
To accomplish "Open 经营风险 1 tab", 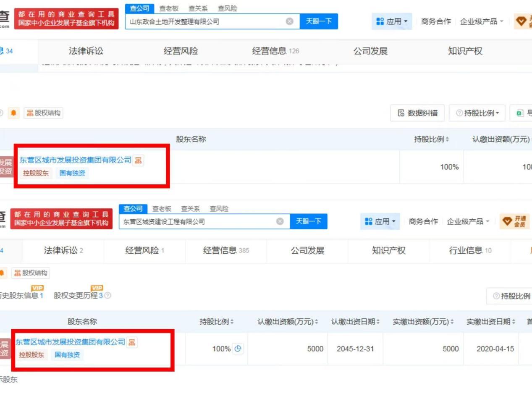I will 145,251.
